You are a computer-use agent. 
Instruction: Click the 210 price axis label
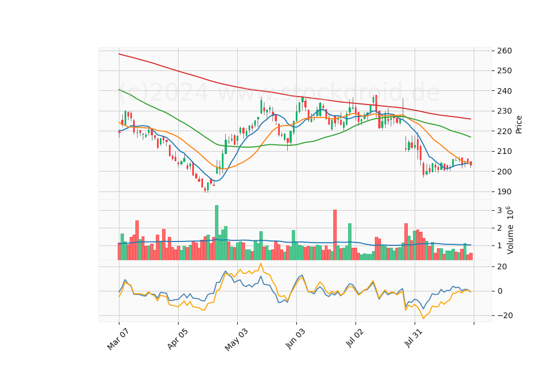pos(505,151)
